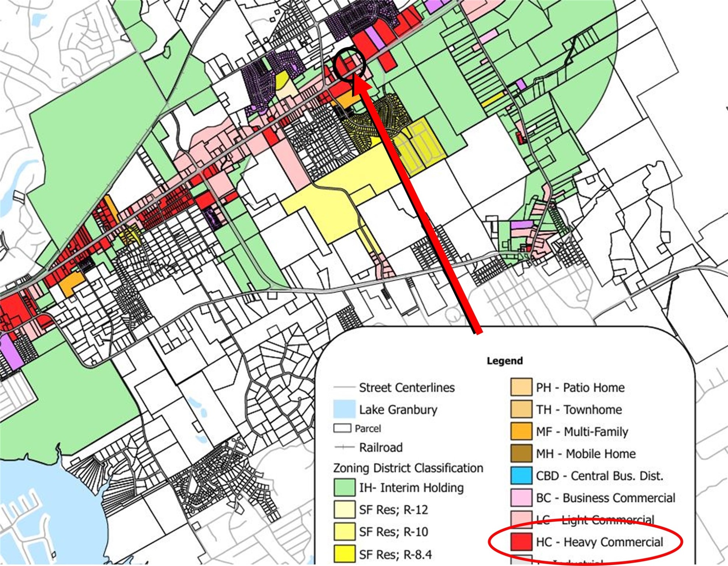
Task: Click the Lake Granbury legend swatch
Action: (344, 409)
